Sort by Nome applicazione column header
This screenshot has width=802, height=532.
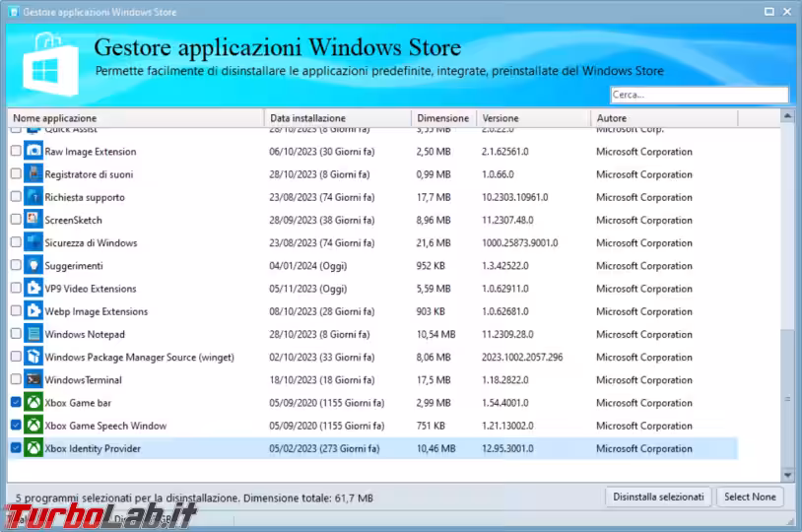136,118
